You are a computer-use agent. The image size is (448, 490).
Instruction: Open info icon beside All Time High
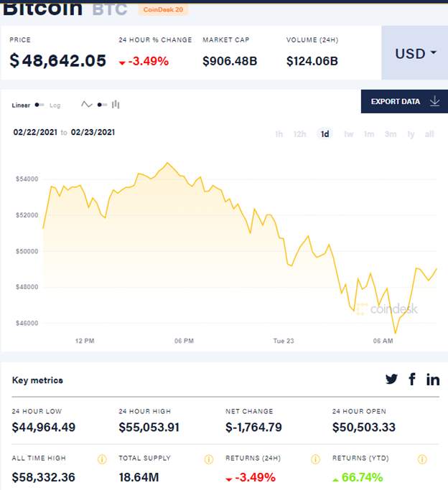point(102,459)
